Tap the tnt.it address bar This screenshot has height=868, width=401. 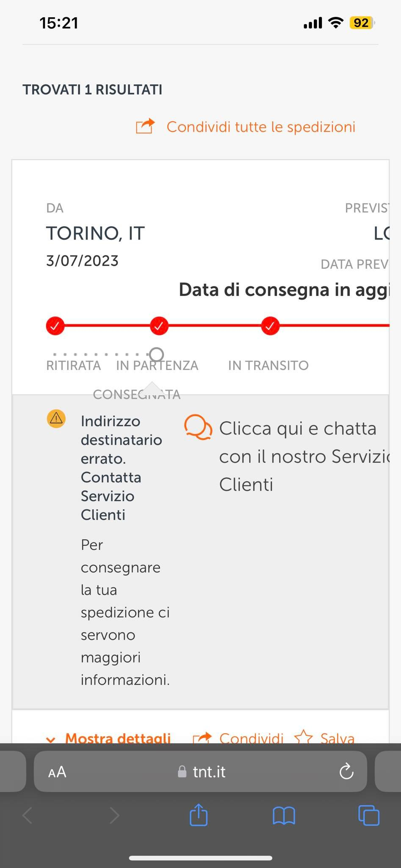(x=202, y=772)
